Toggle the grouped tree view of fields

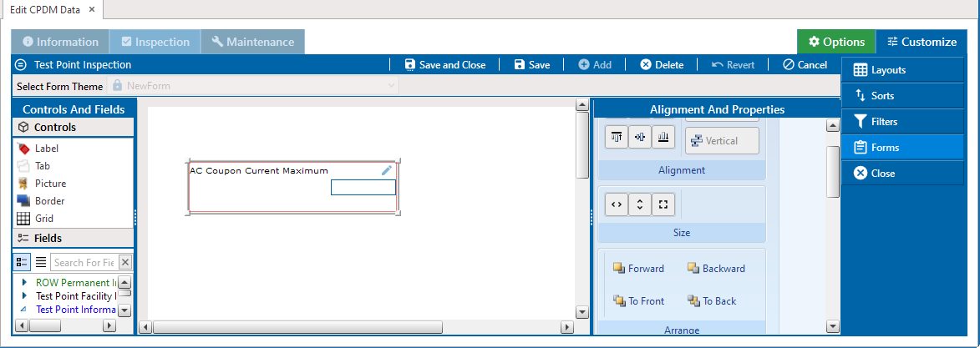(23, 262)
